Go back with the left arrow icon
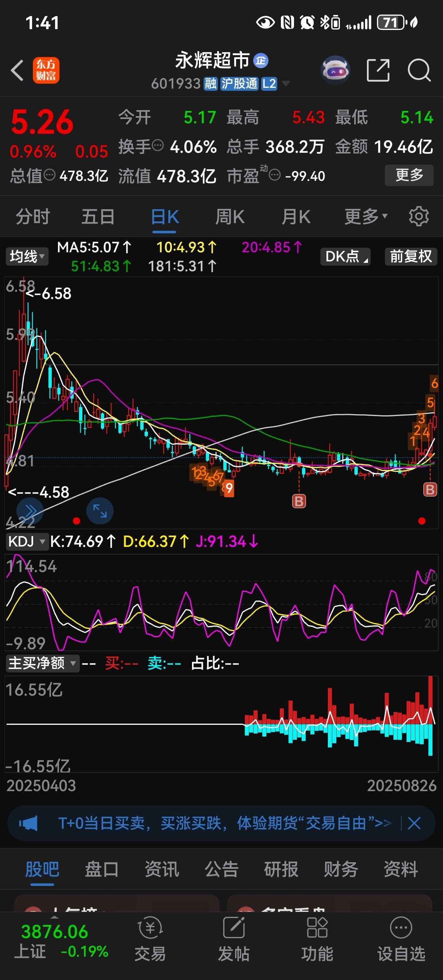 pyautogui.click(x=17, y=70)
